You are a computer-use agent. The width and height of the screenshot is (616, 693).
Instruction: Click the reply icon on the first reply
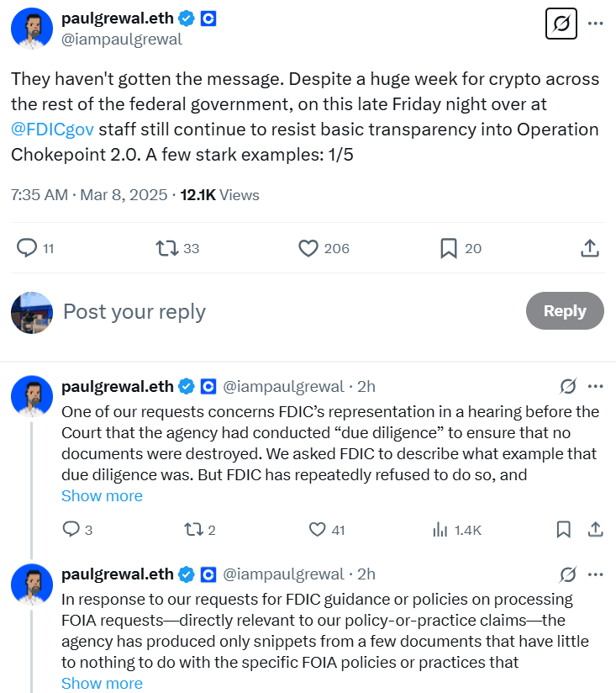pyautogui.click(x=69, y=530)
